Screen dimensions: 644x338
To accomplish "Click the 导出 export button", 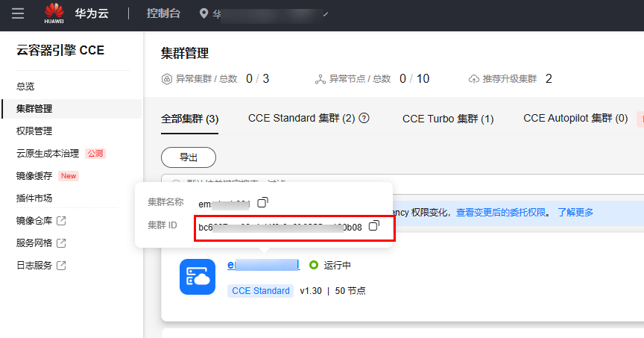I will (x=189, y=157).
